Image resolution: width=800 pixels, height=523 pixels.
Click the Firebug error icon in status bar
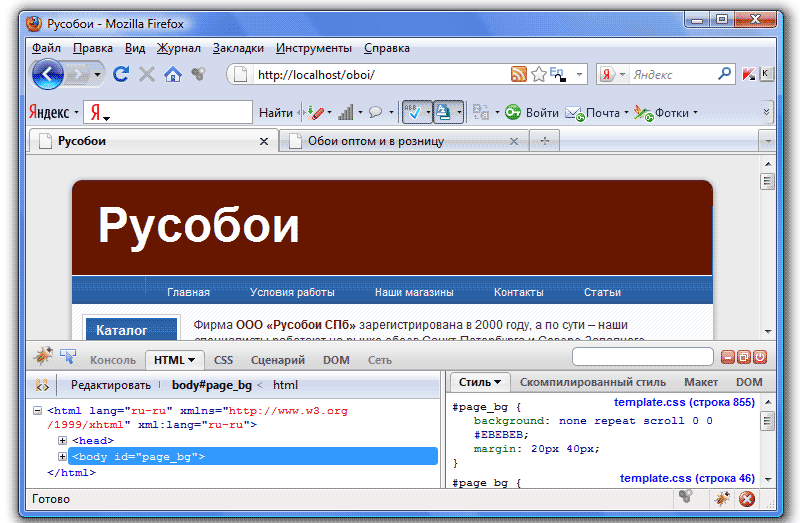coord(746,499)
